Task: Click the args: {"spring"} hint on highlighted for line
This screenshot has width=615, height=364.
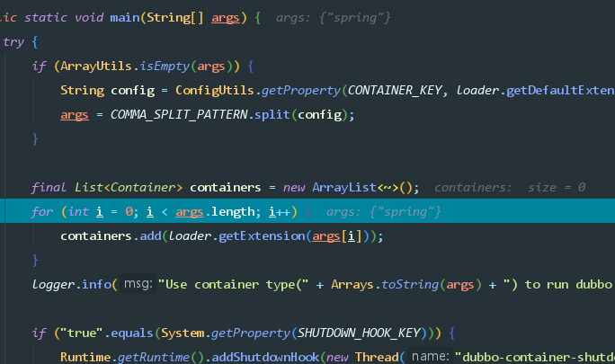Action: [x=383, y=211]
